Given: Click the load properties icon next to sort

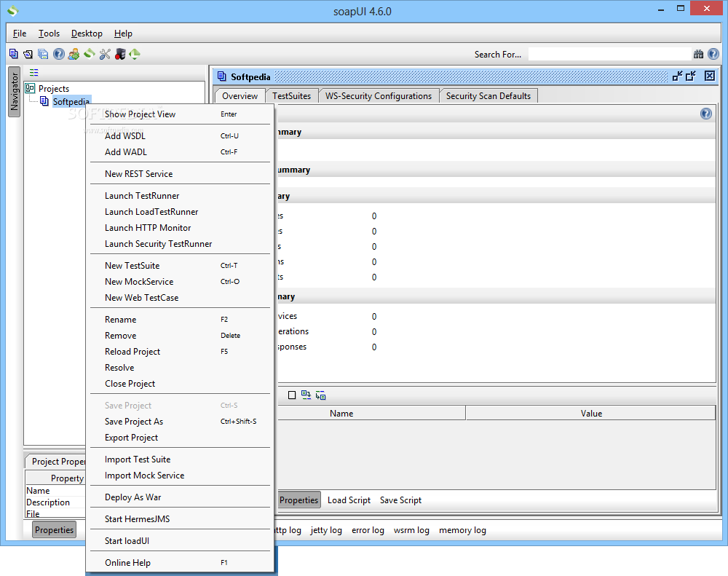Looking at the screenshot, I should [x=320, y=395].
